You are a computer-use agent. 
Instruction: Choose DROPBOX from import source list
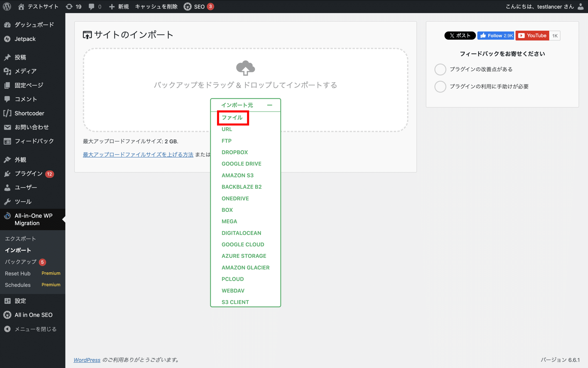pos(235,152)
